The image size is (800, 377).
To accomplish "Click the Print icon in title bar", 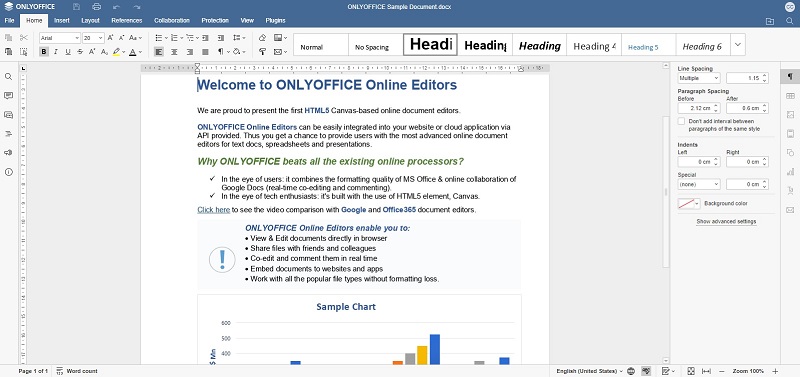I will (x=97, y=7).
